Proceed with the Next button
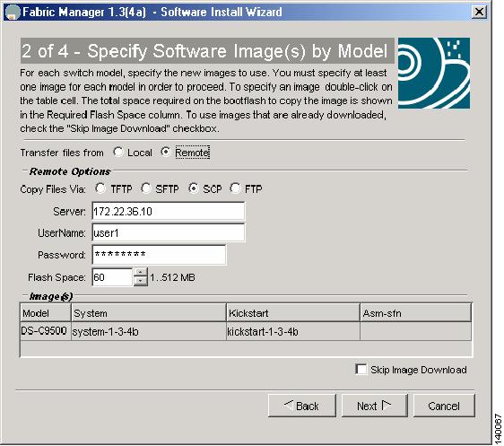 point(374,406)
